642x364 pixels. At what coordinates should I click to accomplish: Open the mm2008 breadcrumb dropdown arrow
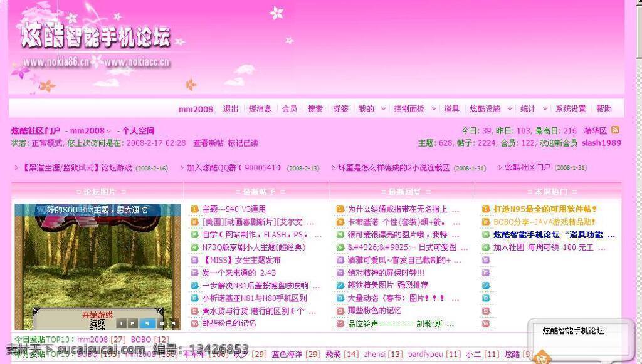(109, 131)
